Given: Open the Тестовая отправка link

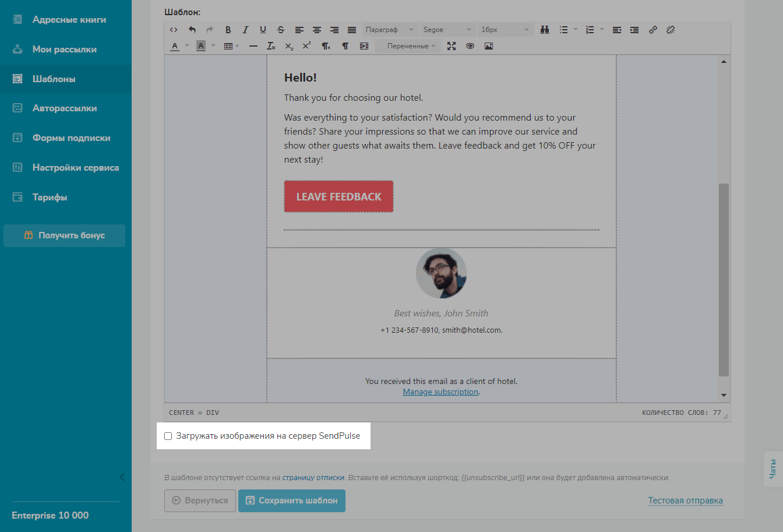Looking at the screenshot, I should pyautogui.click(x=685, y=501).
